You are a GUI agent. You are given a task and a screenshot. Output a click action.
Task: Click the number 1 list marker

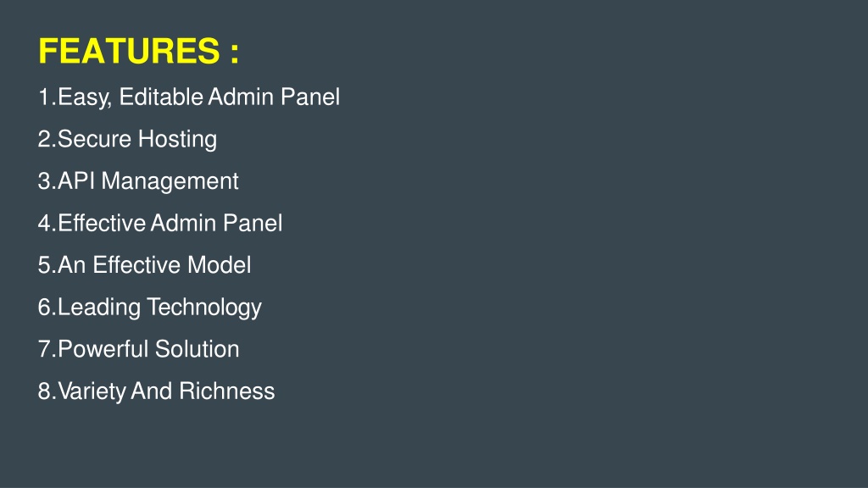coord(44,97)
